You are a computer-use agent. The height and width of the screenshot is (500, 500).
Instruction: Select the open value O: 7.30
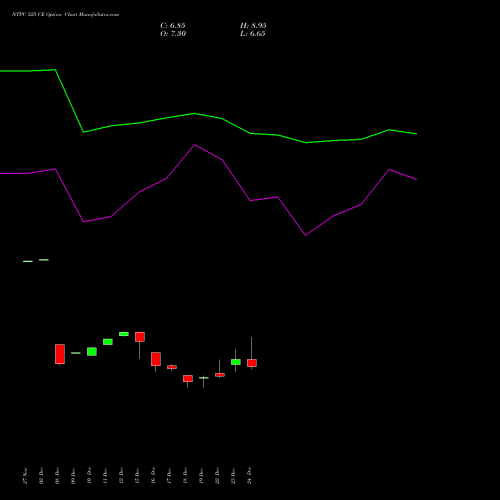pyautogui.click(x=173, y=34)
